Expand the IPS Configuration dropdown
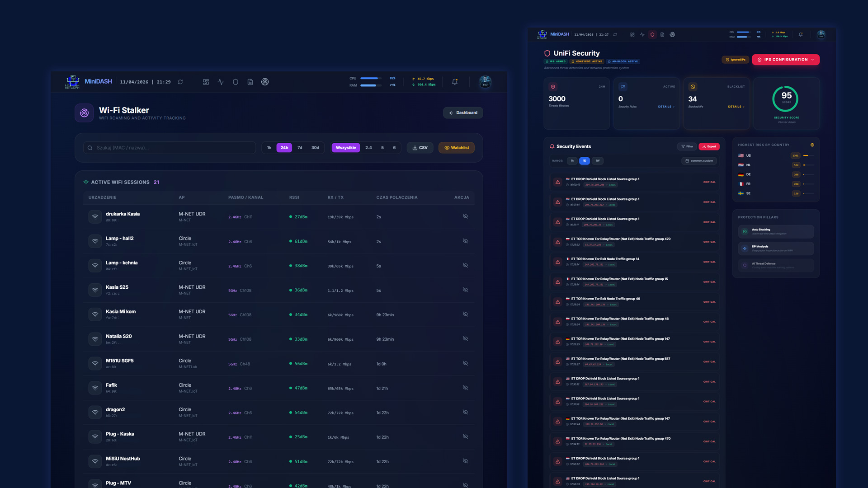Screen dimensions: 868x488 [x=786, y=60]
